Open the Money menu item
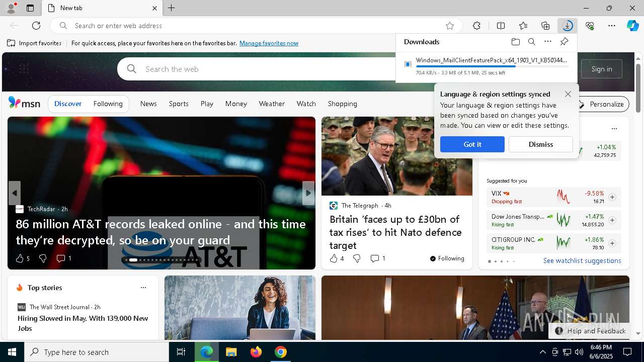Screen dimensions: 644x362 coord(236,104)
